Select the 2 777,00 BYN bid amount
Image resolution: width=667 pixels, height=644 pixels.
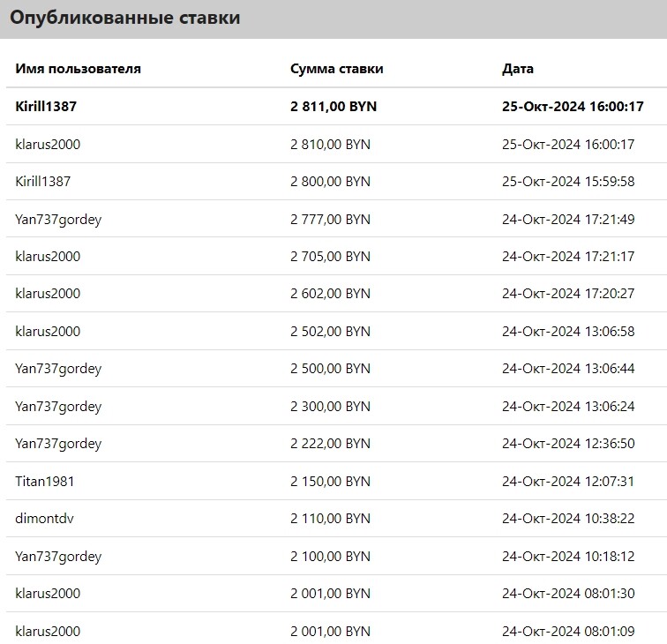330,219
